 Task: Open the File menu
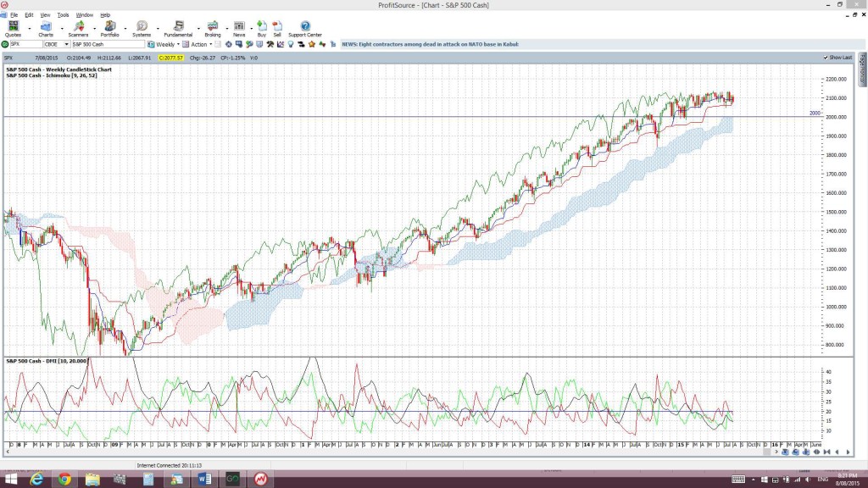pyautogui.click(x=14, y=15)
